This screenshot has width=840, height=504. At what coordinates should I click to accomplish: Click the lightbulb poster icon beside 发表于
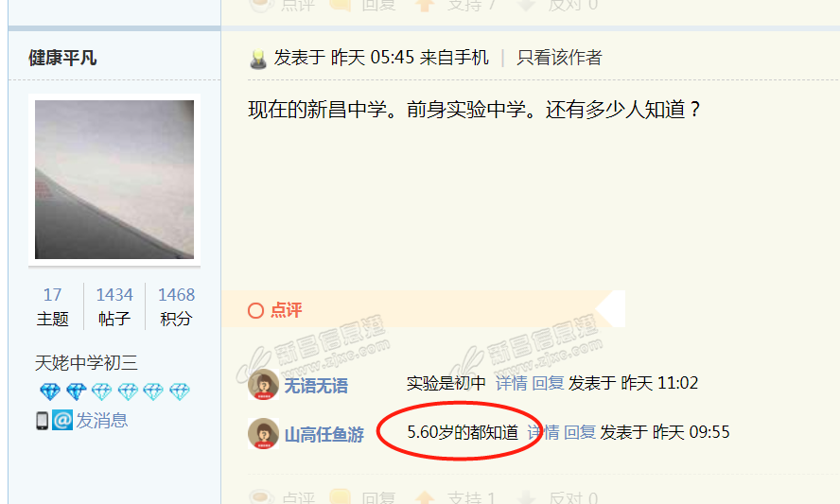(x=258, y=59)
